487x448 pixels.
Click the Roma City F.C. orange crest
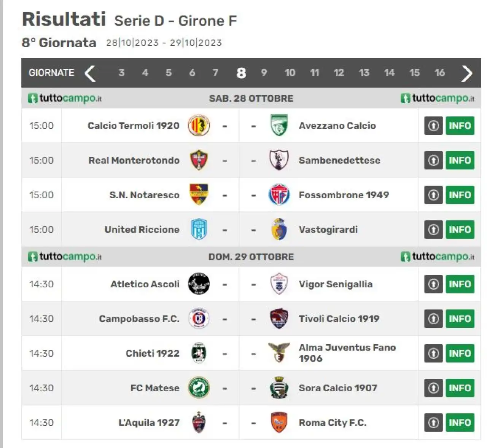[279, 422]
